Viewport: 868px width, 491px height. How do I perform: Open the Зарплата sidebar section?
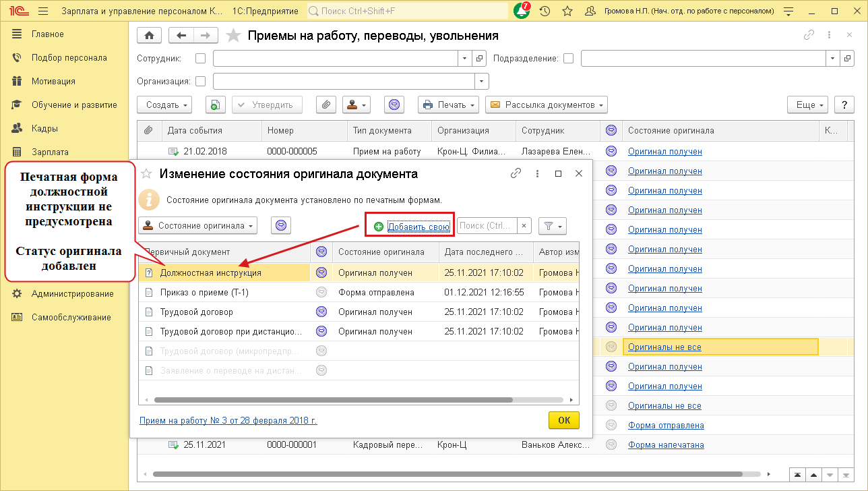click(x=50, y=152)
